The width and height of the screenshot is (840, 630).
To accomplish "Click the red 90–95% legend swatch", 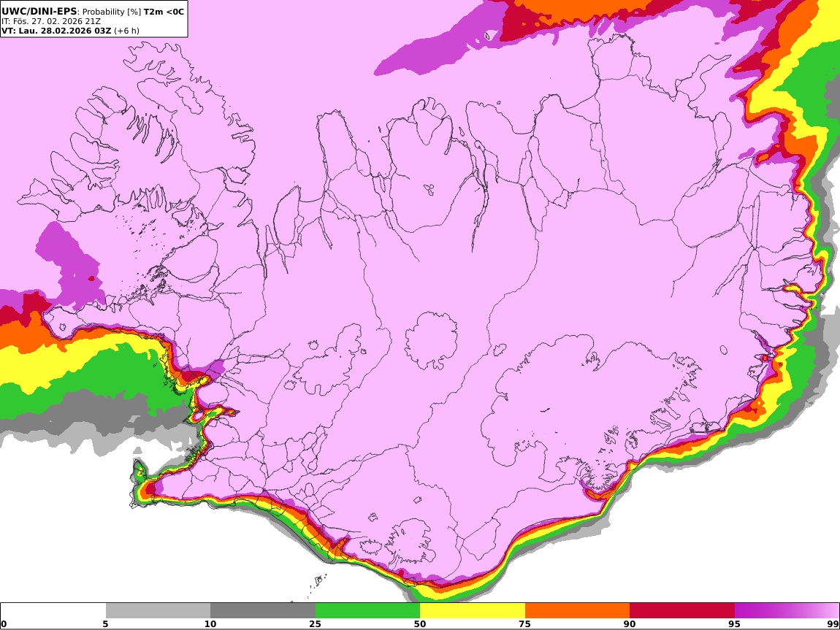I will pos(682,610).
